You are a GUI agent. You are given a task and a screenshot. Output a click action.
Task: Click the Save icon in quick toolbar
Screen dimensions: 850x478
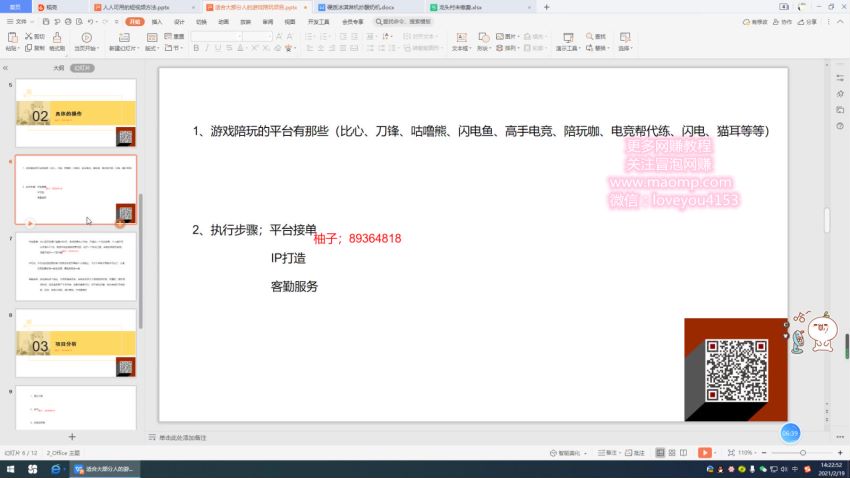click(46, 22)
